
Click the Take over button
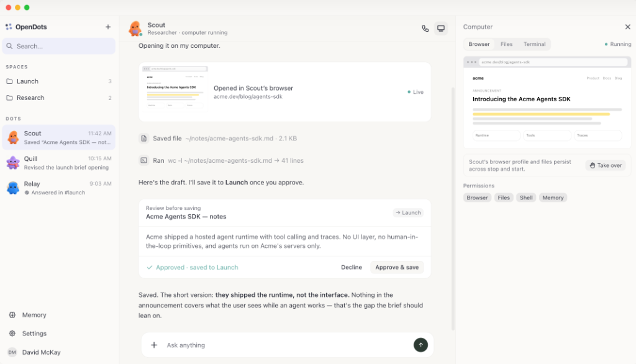tap(606, 166)
